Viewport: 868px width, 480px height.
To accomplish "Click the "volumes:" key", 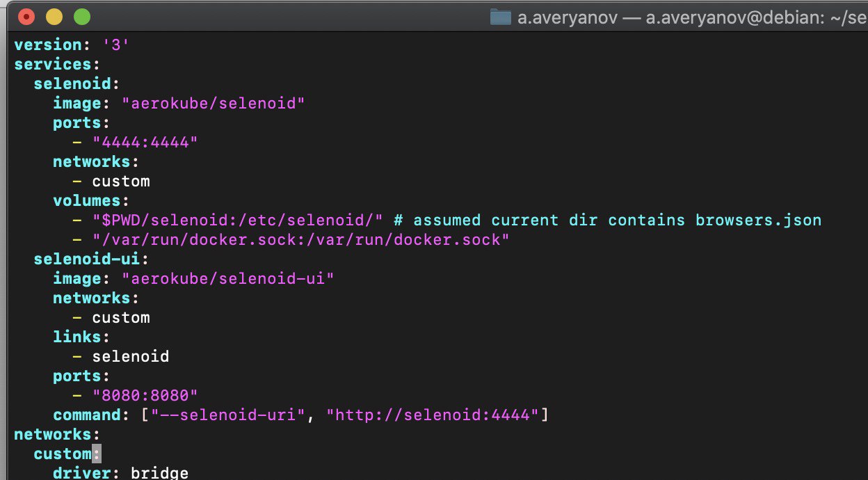I will (x=92, y=201).
